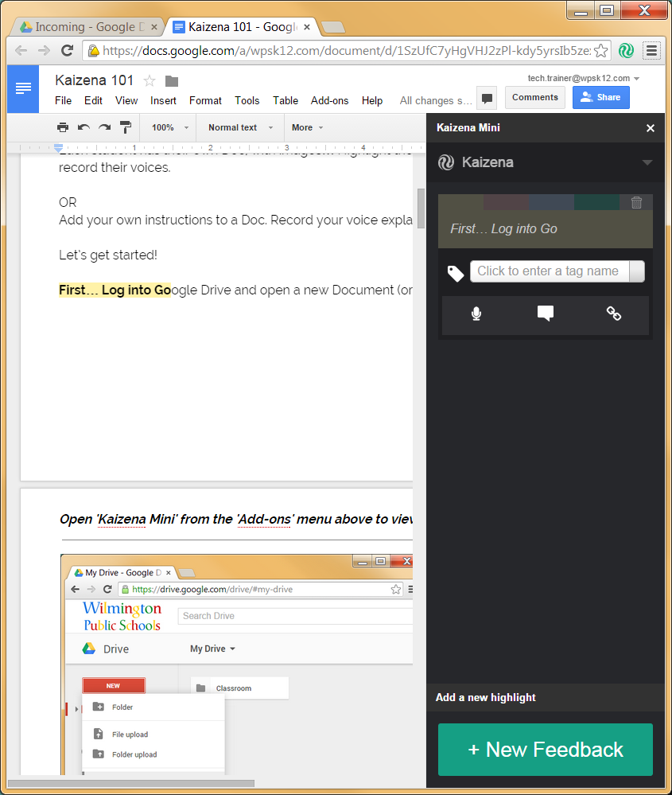Attach a link with the chain icon
This screenshot has width=672, height=795.
pyautogui.click(x=614, y=314)
